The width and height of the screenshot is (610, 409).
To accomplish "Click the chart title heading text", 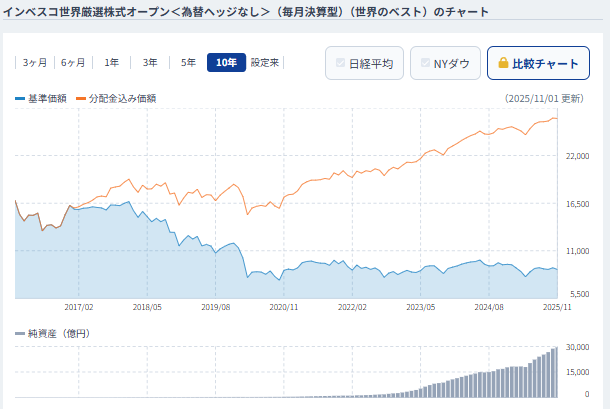I will (246, 12).
